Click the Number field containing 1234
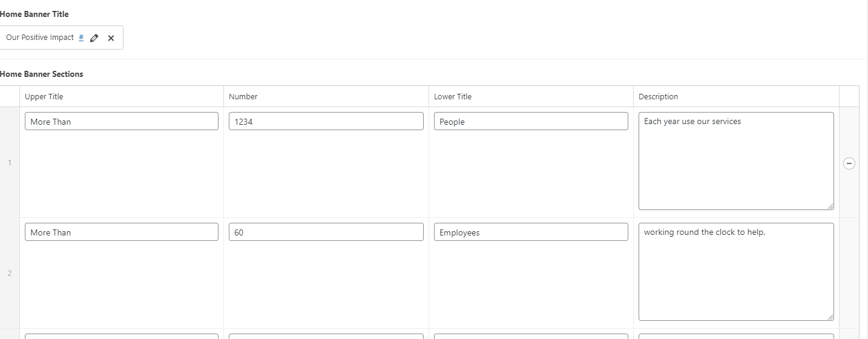Screen dimensions: 868x339 point(326,121)
